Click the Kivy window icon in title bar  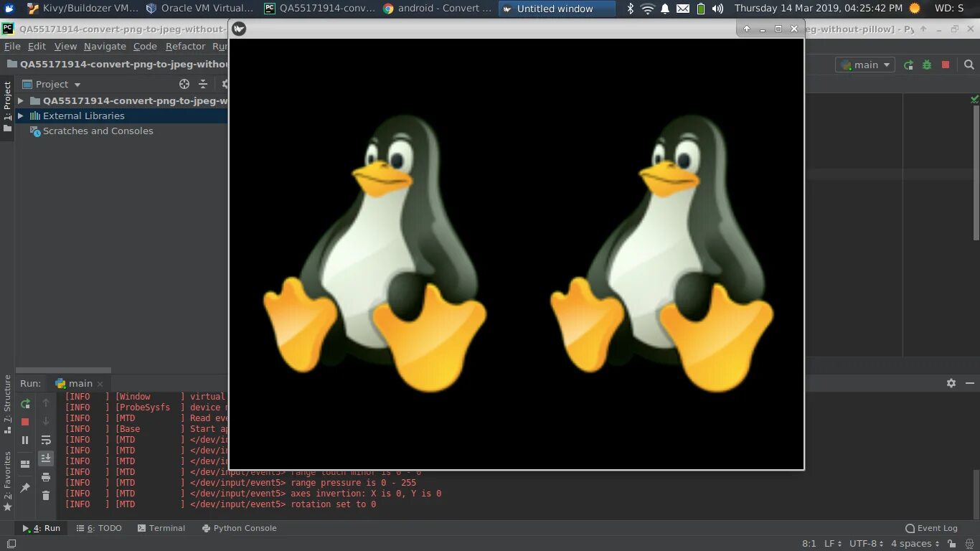[239, 29]
